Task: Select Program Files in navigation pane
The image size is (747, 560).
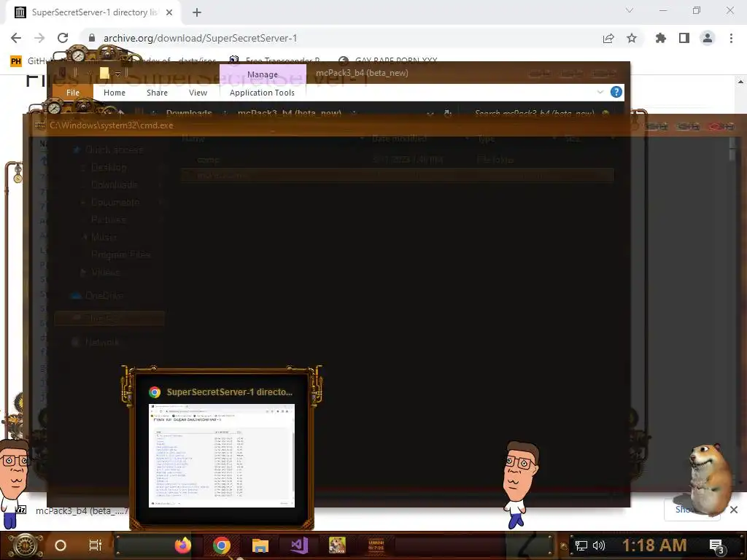Action: (120, 254)
